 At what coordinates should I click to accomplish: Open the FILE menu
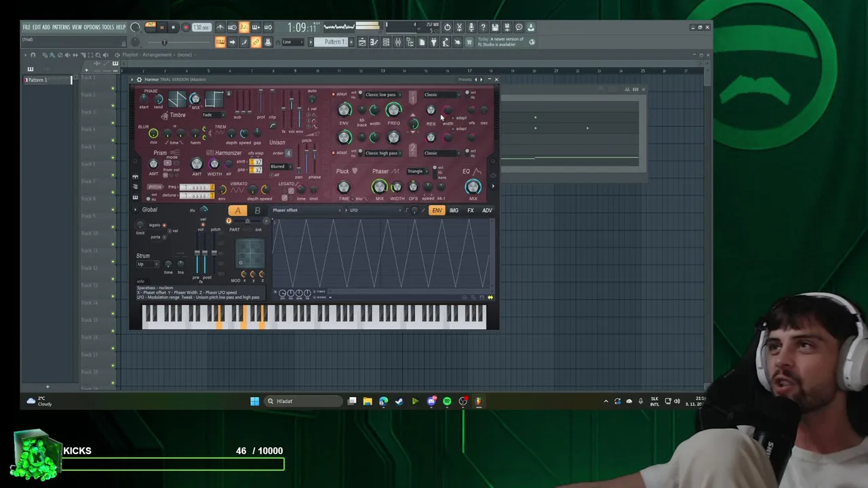26,27
